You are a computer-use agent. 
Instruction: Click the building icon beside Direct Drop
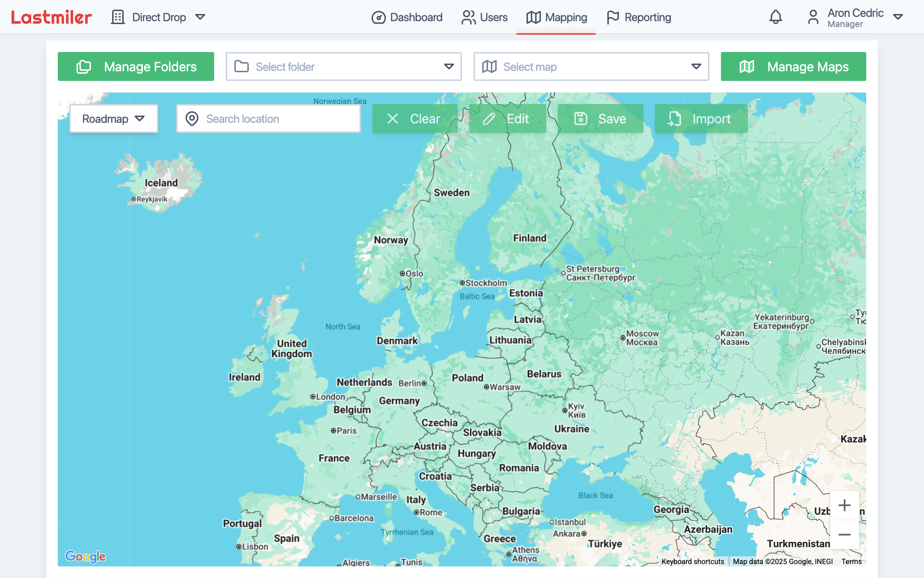117,17
